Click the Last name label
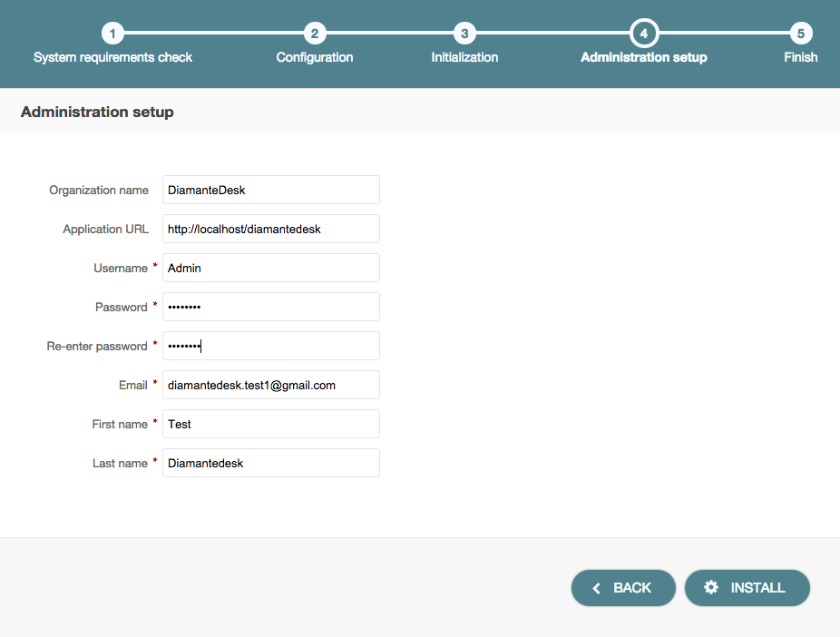The width and height of the screenshot is (840, 637). (x=120, y=464)
